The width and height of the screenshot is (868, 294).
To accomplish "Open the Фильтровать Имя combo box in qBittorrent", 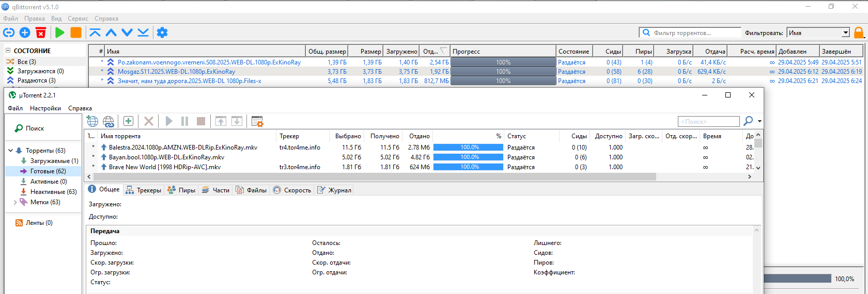I will [x=818, y=32].
